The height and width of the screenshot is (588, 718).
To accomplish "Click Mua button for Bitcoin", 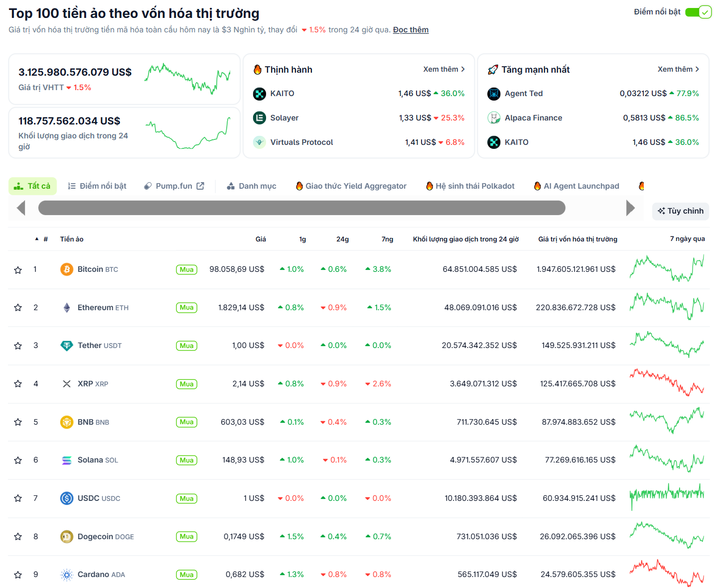I will tap(187, 270).
